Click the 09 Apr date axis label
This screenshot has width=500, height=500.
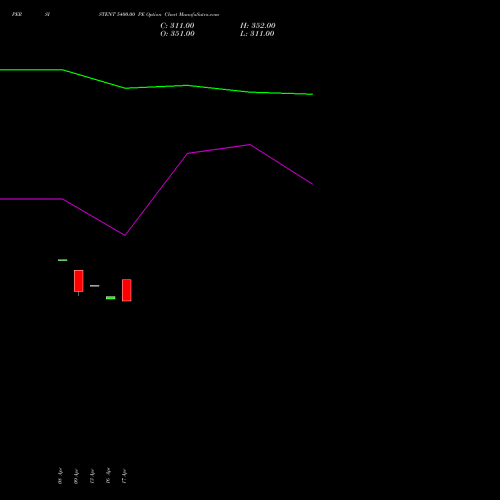76,476
